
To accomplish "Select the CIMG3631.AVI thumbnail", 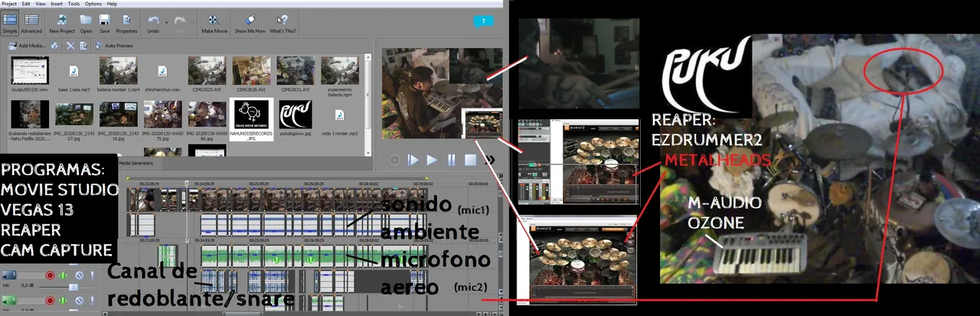I will pos(296,70).
